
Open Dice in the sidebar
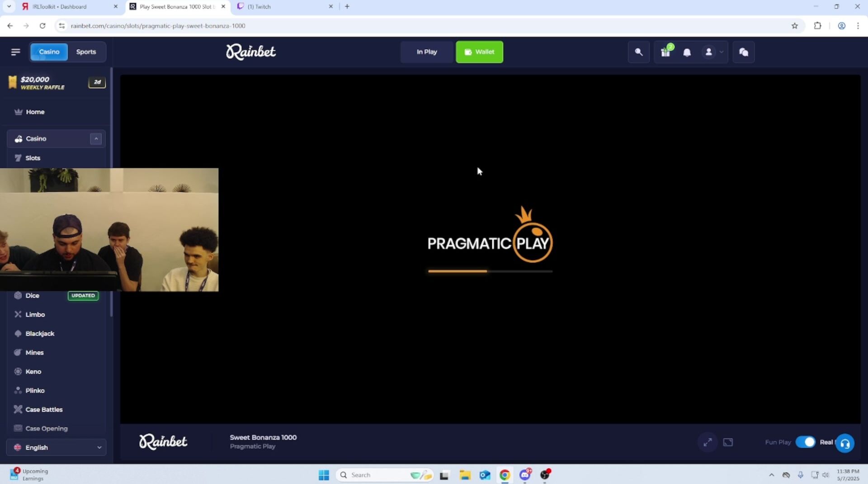33,296
